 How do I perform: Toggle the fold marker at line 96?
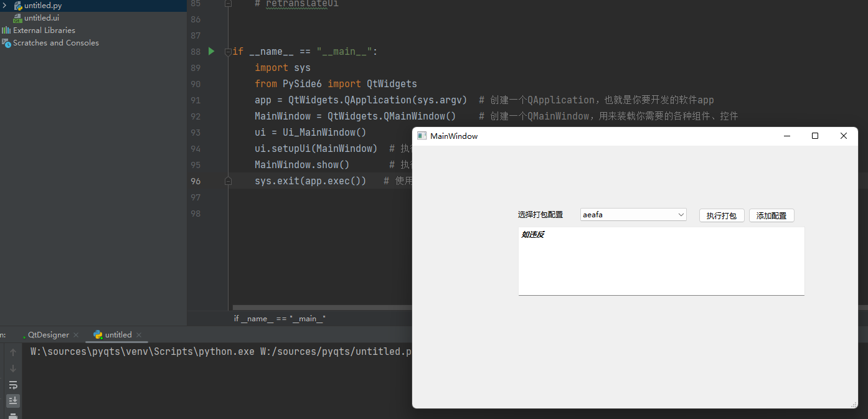pos(227,181)
